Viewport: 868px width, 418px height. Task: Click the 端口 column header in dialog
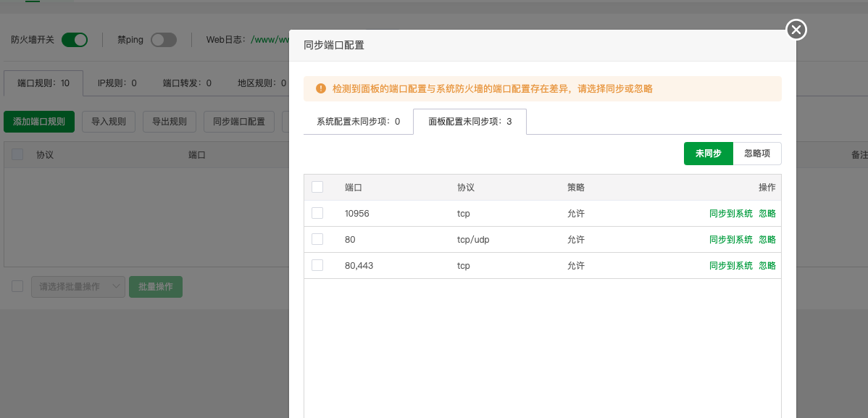[353, 187]
